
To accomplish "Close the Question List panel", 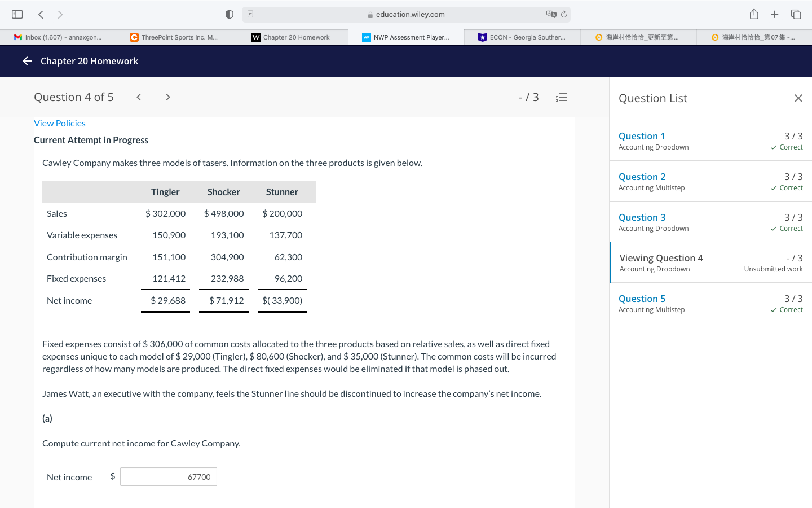I will pos(798,98).
